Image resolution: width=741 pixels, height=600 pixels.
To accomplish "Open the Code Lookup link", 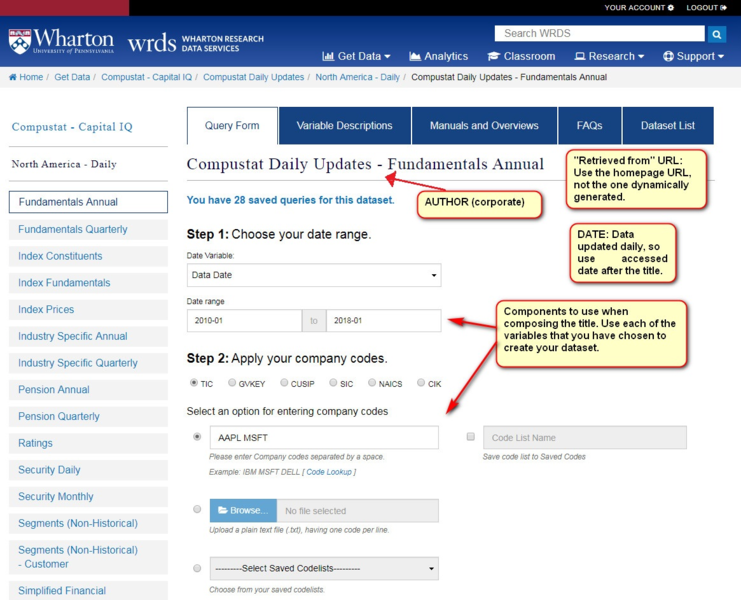I will 329,472.
